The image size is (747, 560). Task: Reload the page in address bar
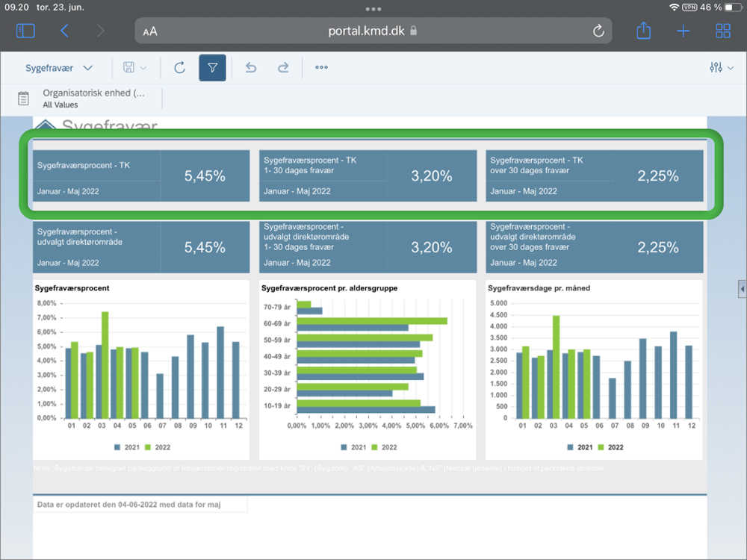[598, 31]
